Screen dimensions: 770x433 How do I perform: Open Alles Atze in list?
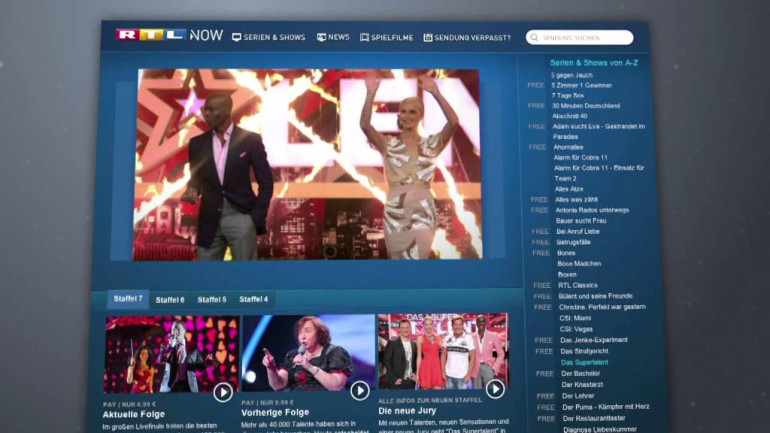(x=569, y=189)
